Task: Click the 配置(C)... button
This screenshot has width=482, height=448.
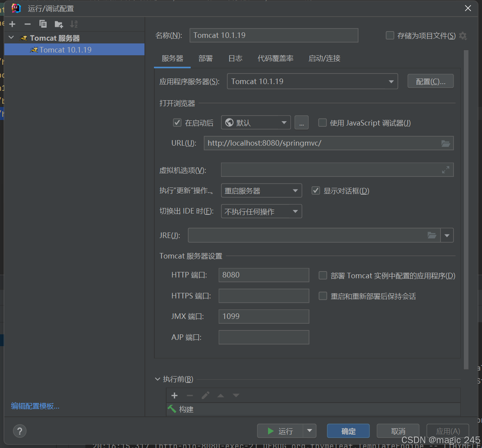Action: tap(431, 81)
